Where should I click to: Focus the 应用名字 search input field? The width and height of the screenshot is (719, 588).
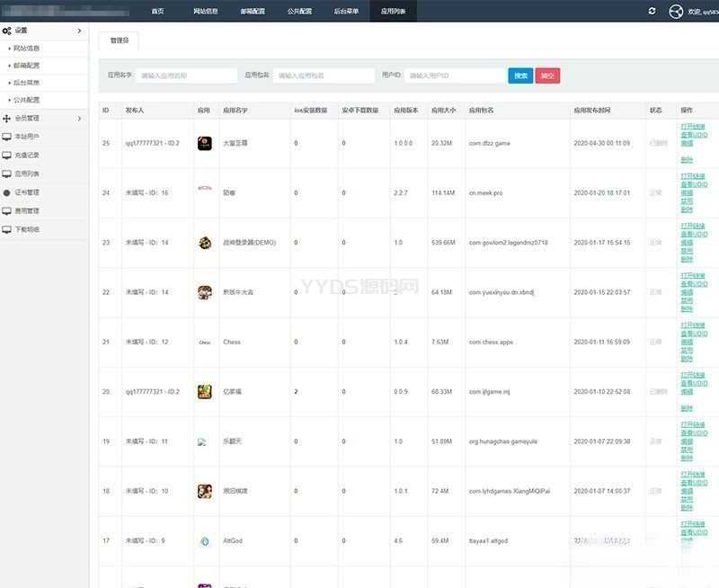click(188, 76)
